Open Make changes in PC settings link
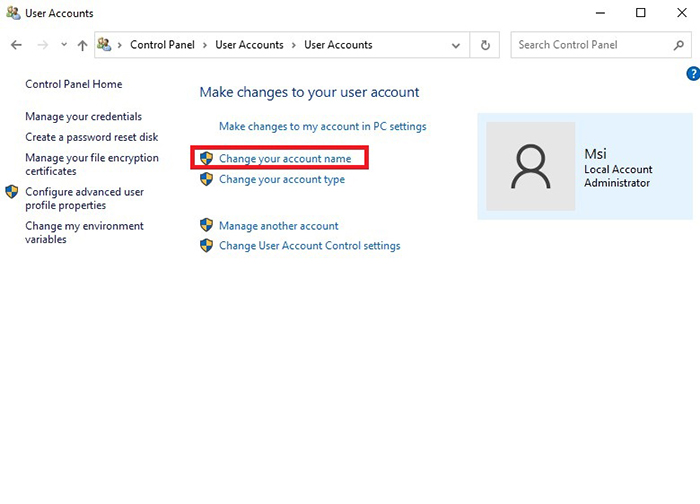Image resolution: width=700 pixels, height=504 pixels. point(322,127)
